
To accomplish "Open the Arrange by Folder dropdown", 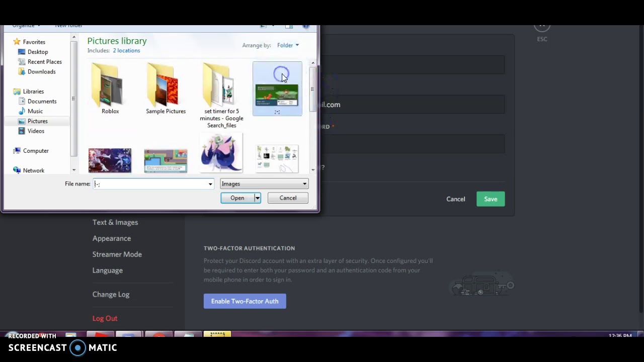I will [288, 45].
